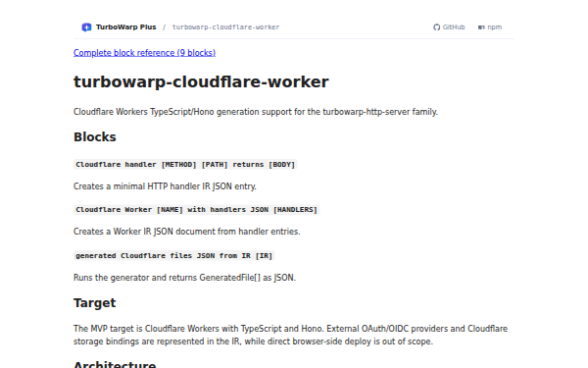Open the GitHub link in header
This screenshot has width=588, height=368.
[x=449, y=27]
